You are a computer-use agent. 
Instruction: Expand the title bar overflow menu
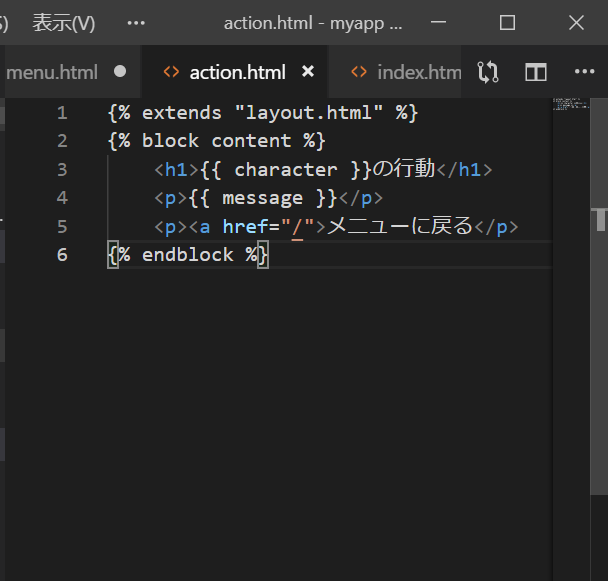[136, 22]
